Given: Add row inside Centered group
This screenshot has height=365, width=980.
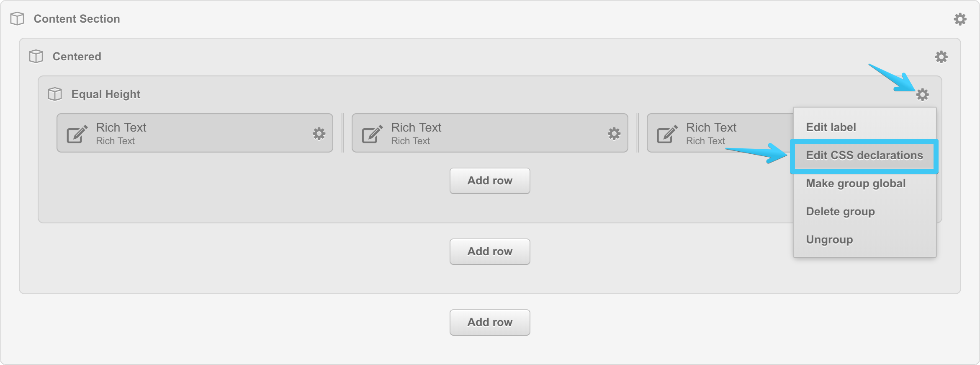Looking at the screenshot, I should click(x=490, y=251).
